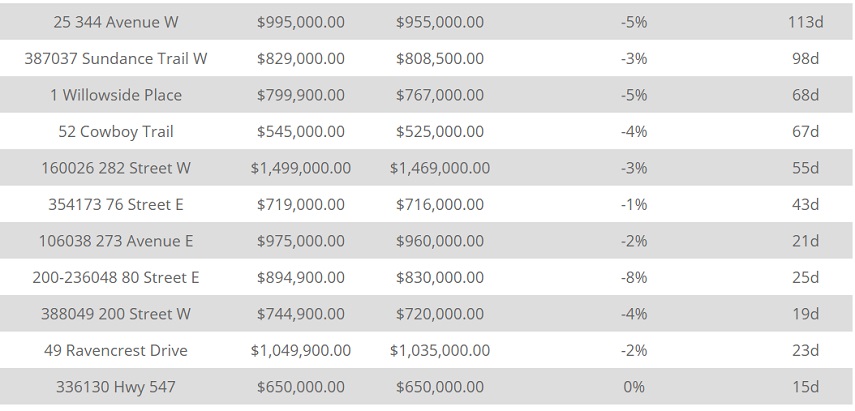Click the $995,000.00 list price cell

[x=300, y=22]
